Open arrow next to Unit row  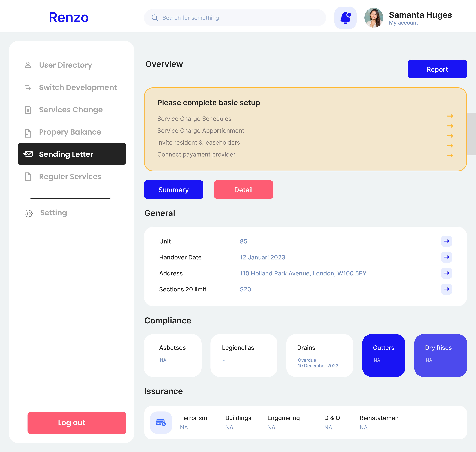tap(446, 241)
